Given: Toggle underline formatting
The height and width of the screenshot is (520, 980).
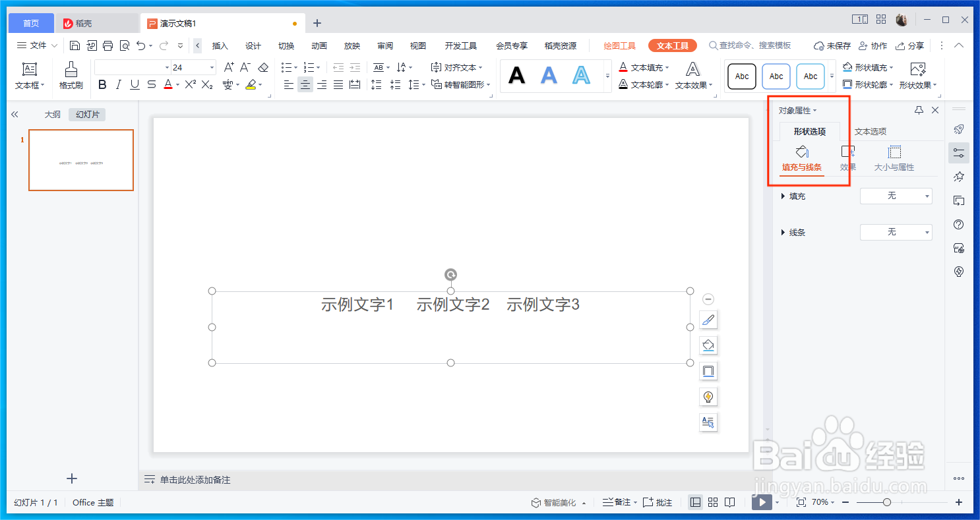Looking at the screenshot, I should click(134, 84).
